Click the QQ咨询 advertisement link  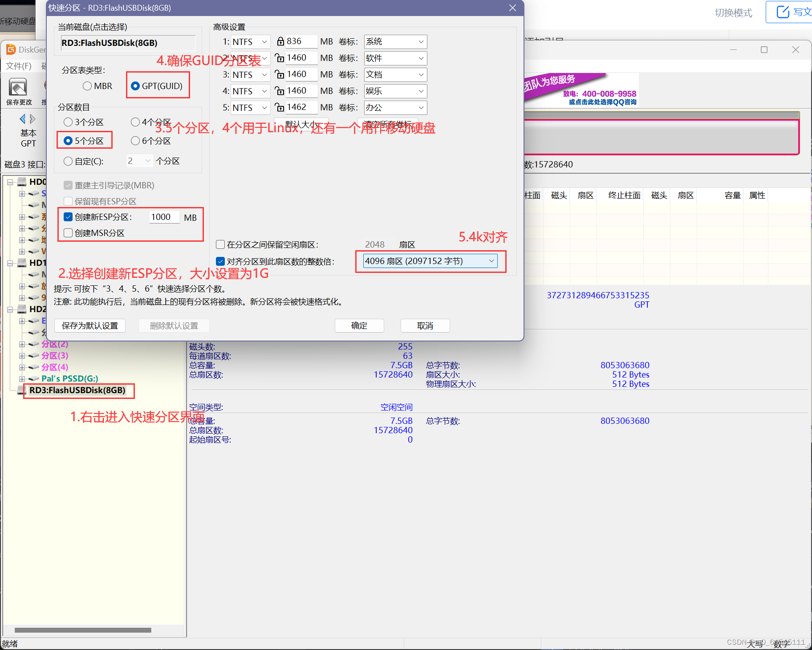602,102
